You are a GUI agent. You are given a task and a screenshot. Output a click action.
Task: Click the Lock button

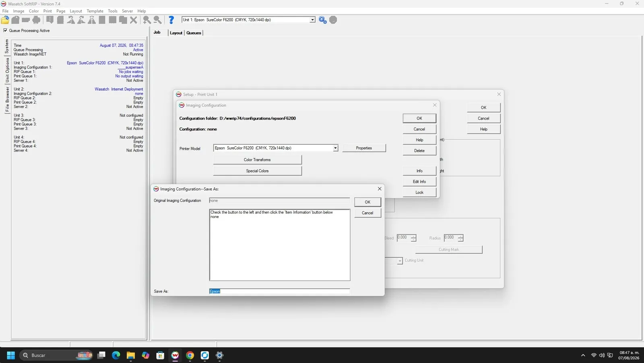(x=419, y=192)
